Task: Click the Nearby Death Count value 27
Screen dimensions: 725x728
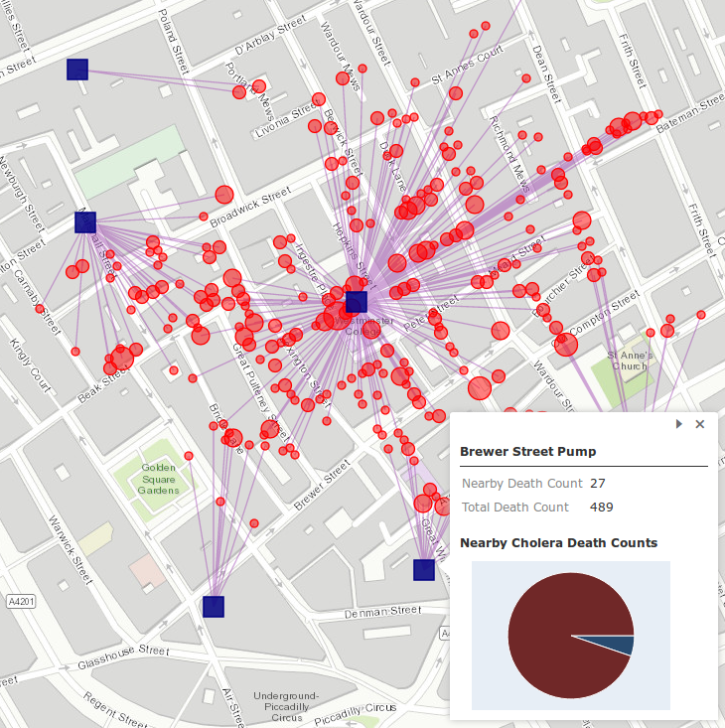Action: tap(598, 483)
